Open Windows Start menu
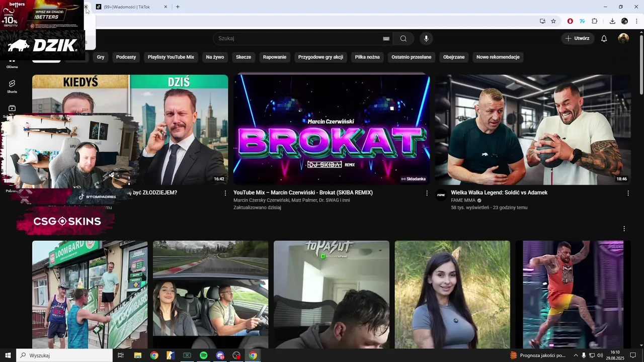The height and width of the screenshot is (362, 644). pos(8,355)
